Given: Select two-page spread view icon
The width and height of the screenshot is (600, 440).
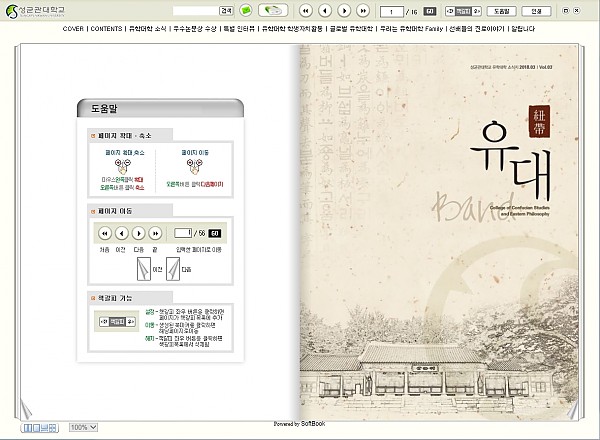Looking at the screenshot, I should click(28, 428).
